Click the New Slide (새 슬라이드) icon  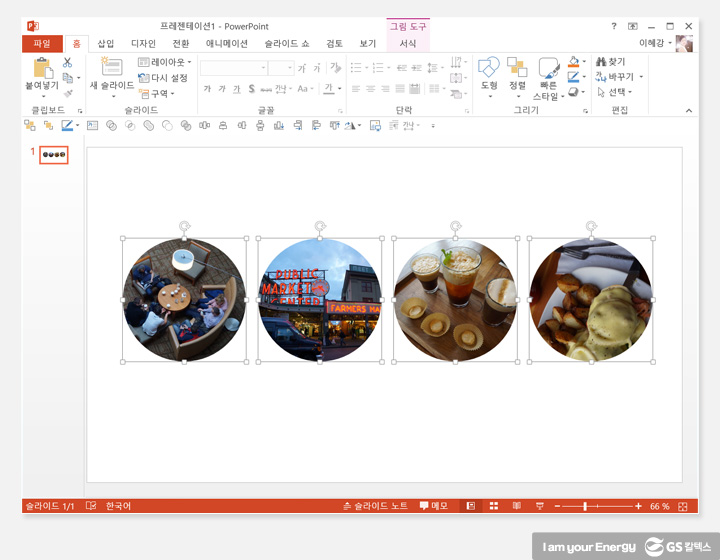tap(111, 67)
